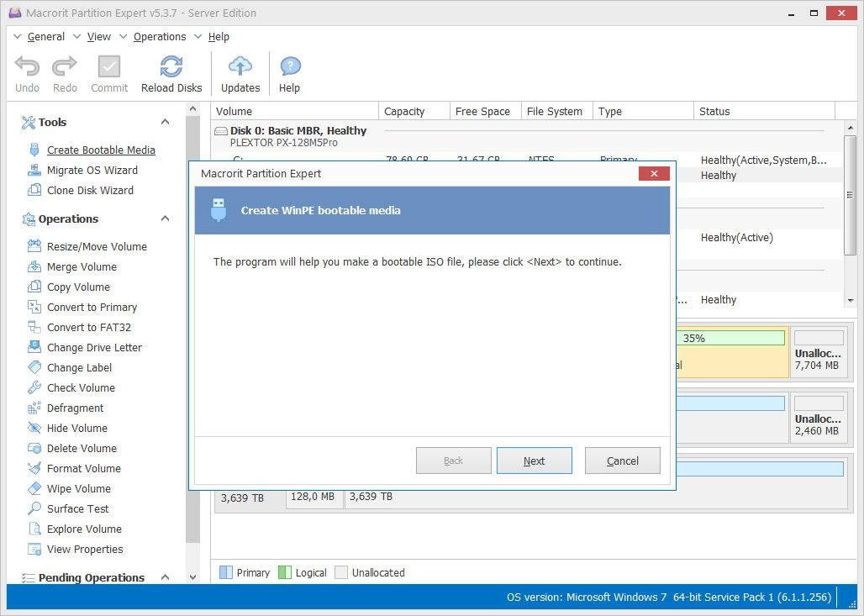Open the General menu
The width and height of the screenshot is (864, 616).
pos(45,37)
